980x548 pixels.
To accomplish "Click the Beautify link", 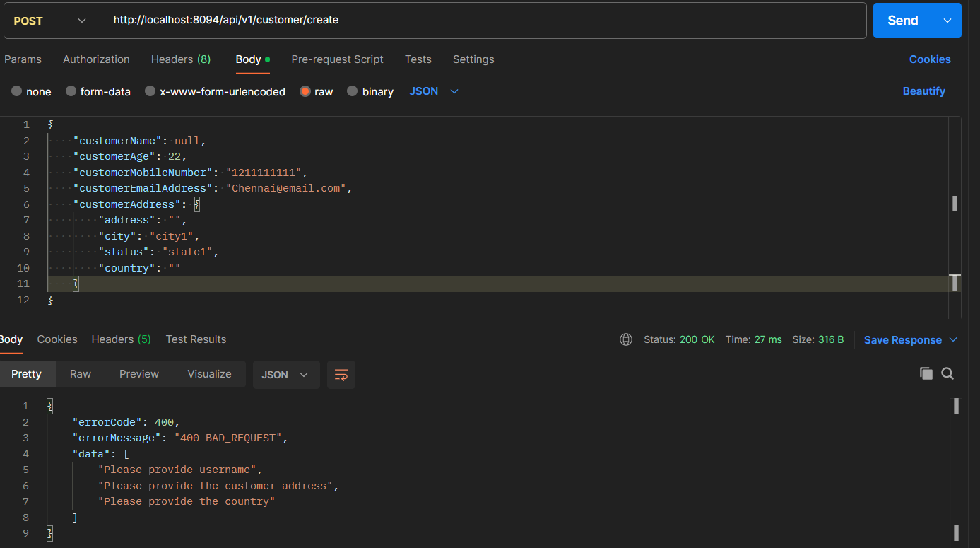I will [x=923, y=91].
